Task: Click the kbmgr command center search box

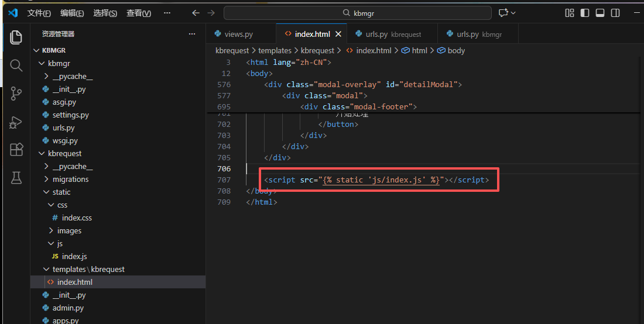Action: [357, 13]
